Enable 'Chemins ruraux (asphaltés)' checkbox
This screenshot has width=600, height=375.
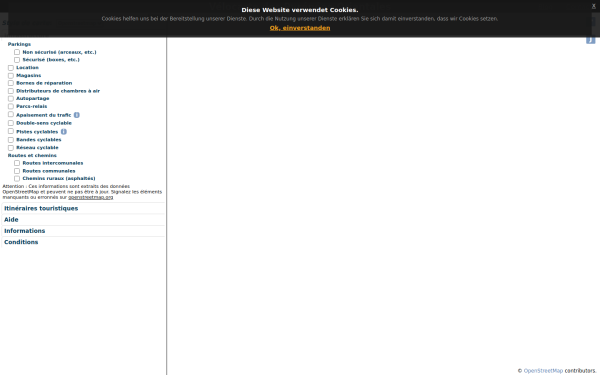click(17, 178)
